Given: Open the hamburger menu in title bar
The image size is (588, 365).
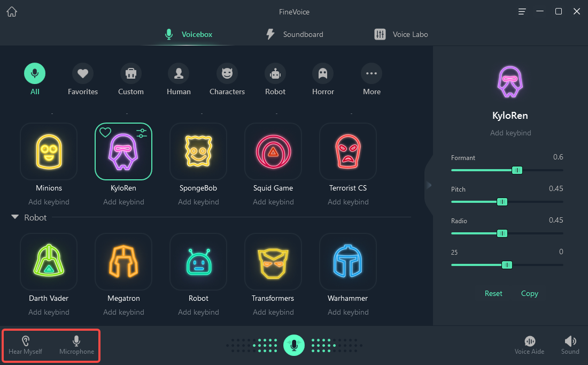Looking at the screenshot, I should pyautogui.click(x=522, y=12).
